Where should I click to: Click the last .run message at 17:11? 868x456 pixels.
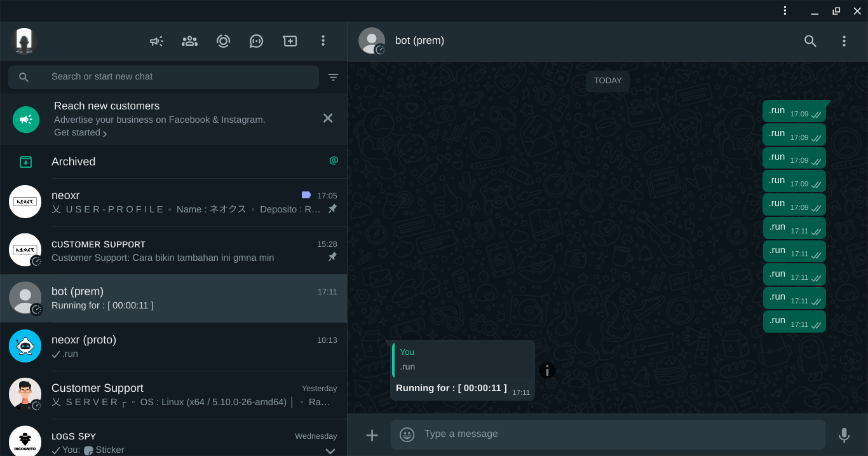pos(794,321)
